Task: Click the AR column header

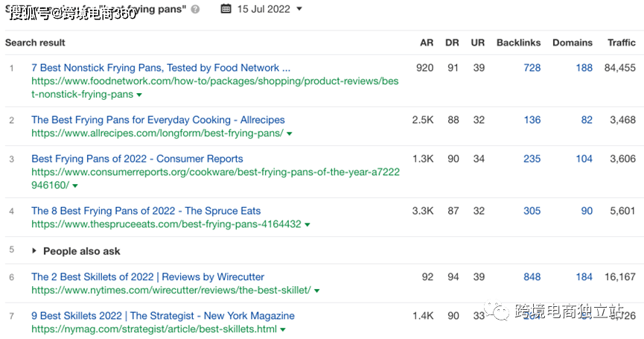Action: 427,42
